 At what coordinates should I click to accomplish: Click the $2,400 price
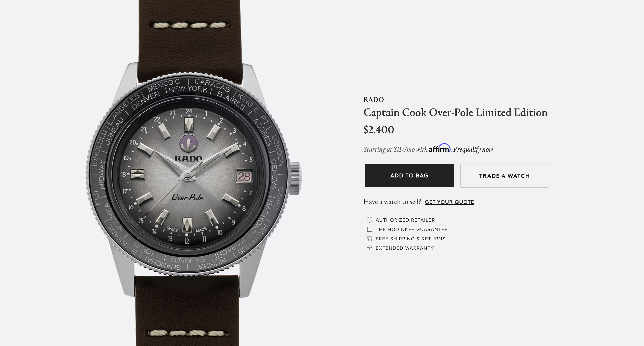click(x=379, y=130)
